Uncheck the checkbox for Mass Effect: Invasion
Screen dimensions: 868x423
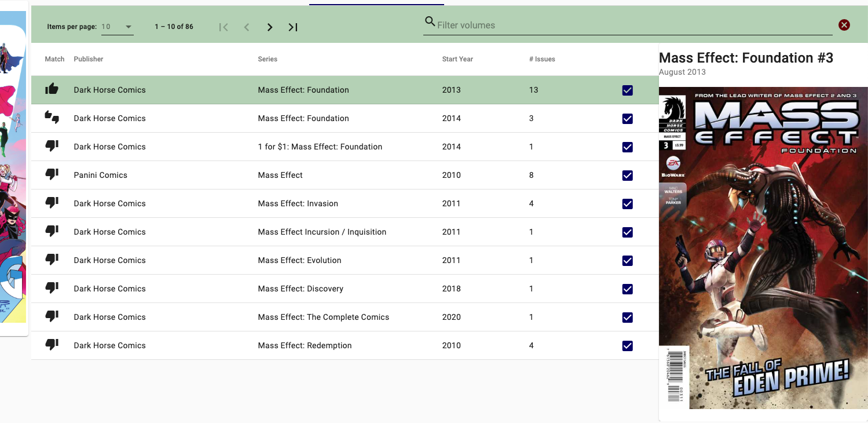[x=627, y=203]
